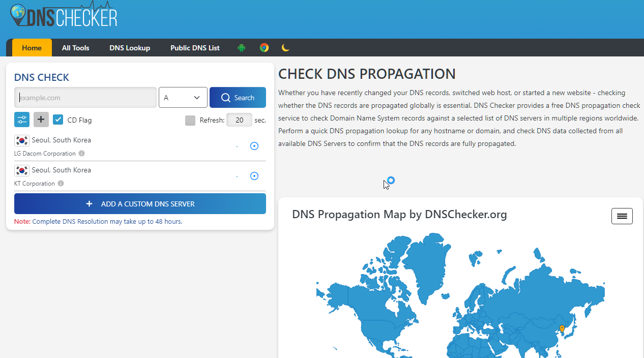The image size is (644, 358).
Task: Click the South Korea flag for LG Dacom
Action: [22, 140]
